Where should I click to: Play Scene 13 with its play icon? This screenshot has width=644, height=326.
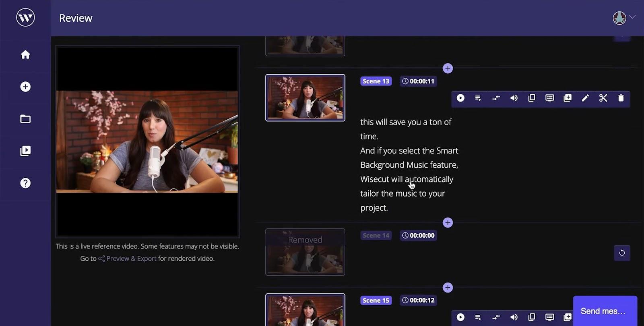(460, 98)
